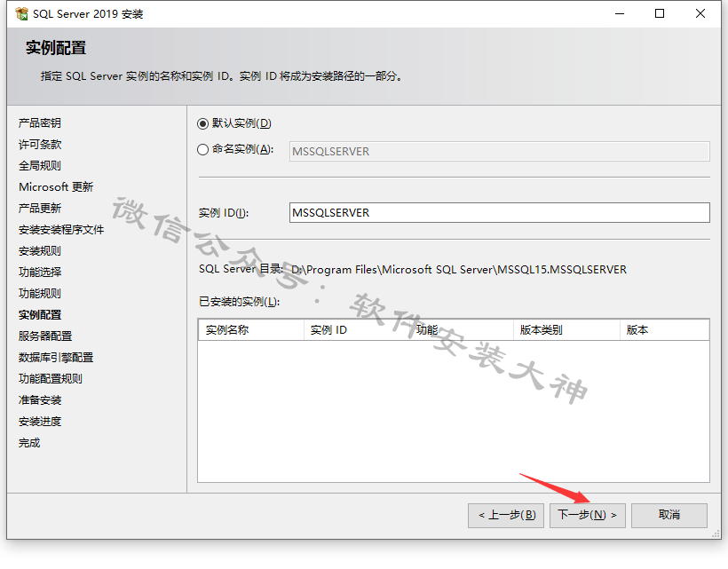The height and width of the screenshot is (569, 728).
Task: Click the 安装安装程序文件 step in sidebar
Action: click(61, 230)
